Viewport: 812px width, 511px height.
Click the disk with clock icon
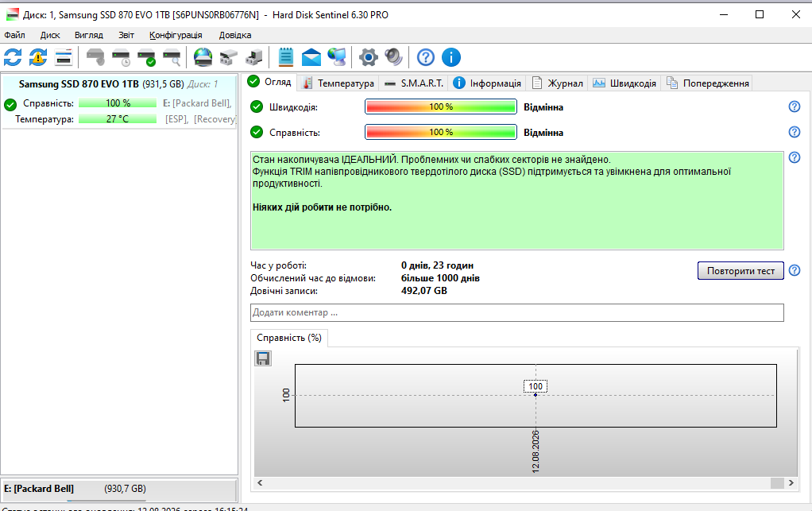tap(122, 57)
